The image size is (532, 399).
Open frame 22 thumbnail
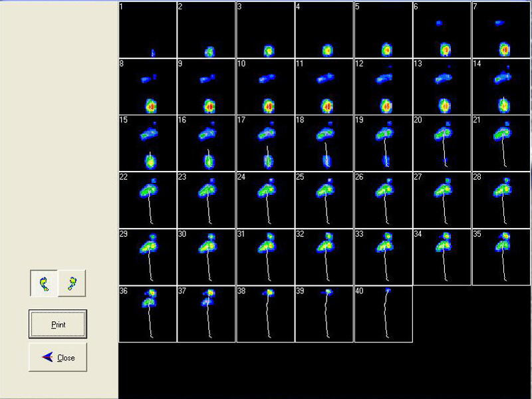click(148, 200)
